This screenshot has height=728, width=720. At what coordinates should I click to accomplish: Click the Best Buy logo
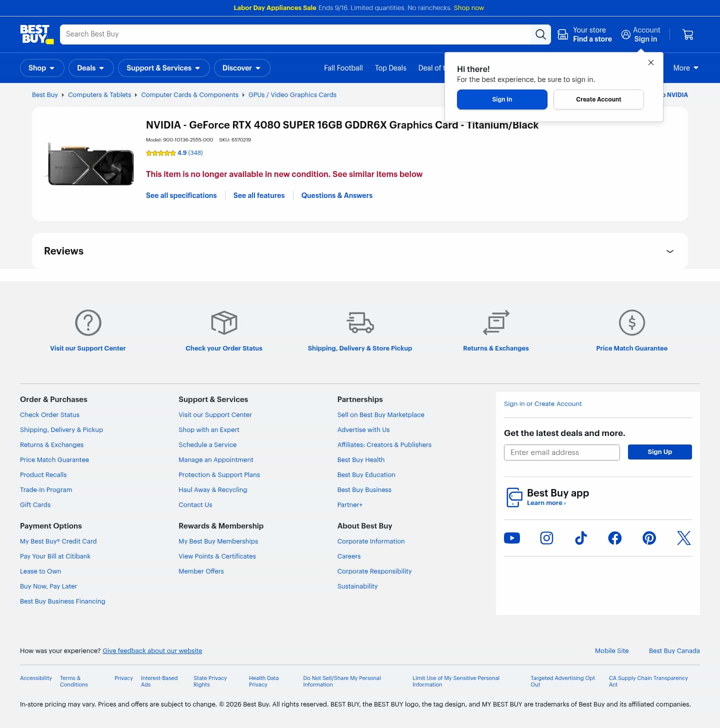pos(36,34)
